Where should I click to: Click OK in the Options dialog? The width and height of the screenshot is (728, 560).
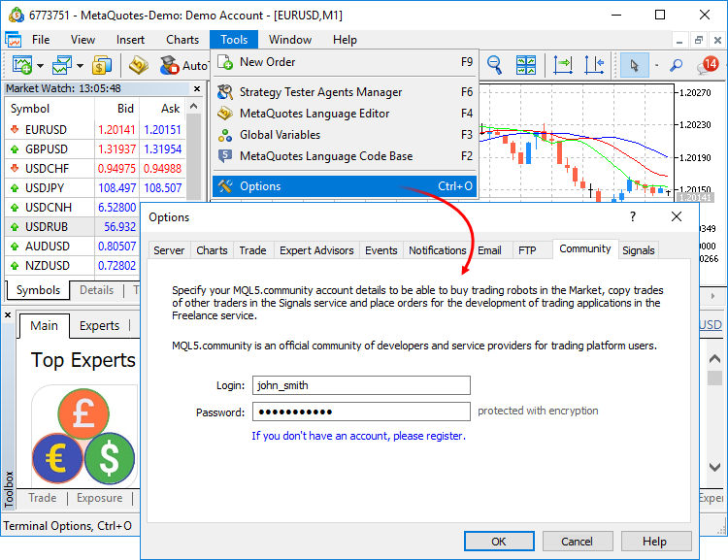499,542
